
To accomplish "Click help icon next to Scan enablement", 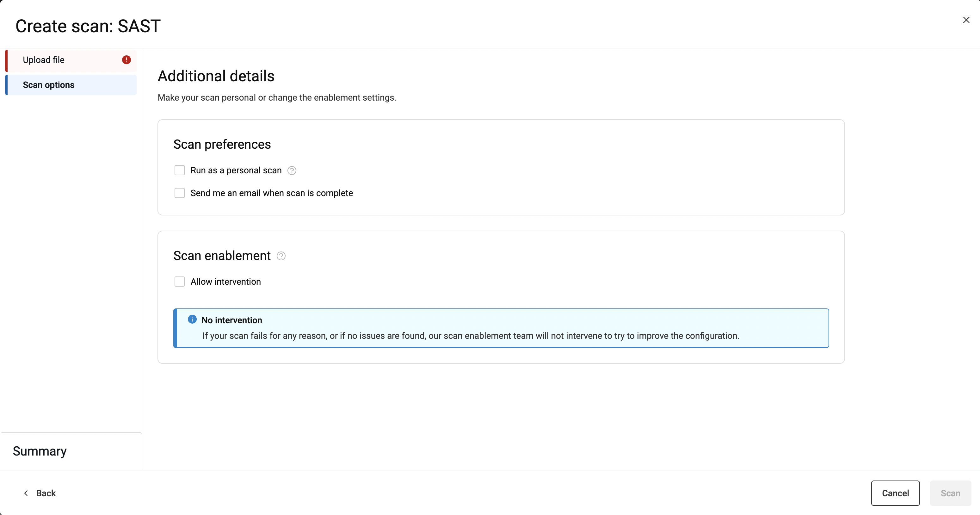I will click(x=281, y=256).
